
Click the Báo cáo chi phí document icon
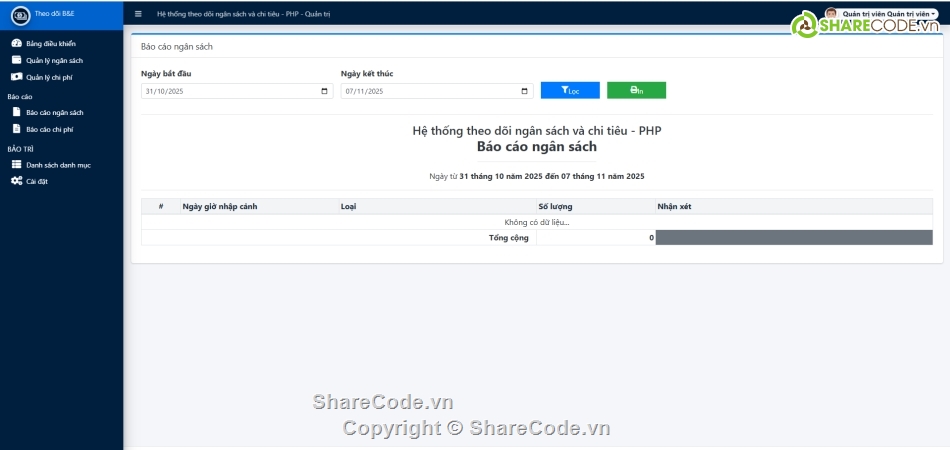[x=16, y=129]
